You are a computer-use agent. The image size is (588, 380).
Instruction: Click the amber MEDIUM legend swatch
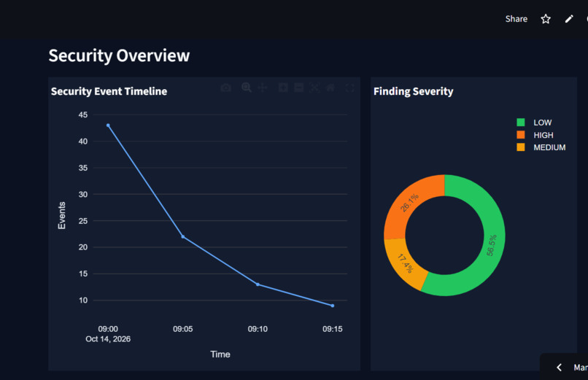(520, 147)
